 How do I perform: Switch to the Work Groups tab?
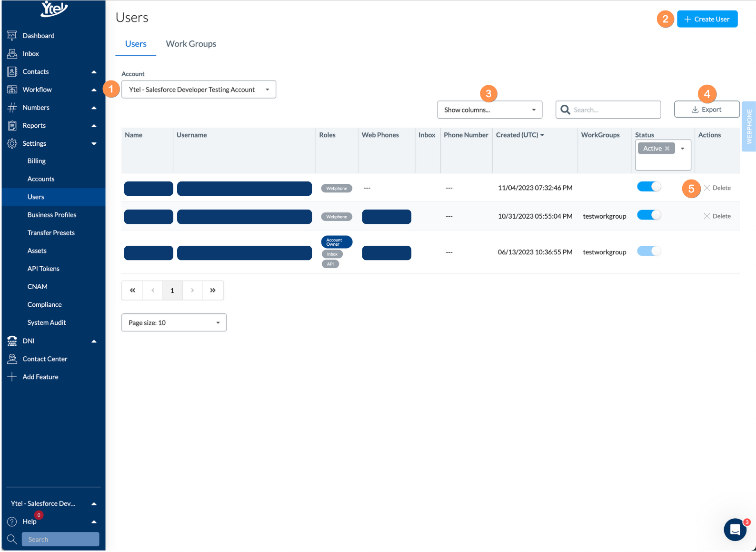191,44
